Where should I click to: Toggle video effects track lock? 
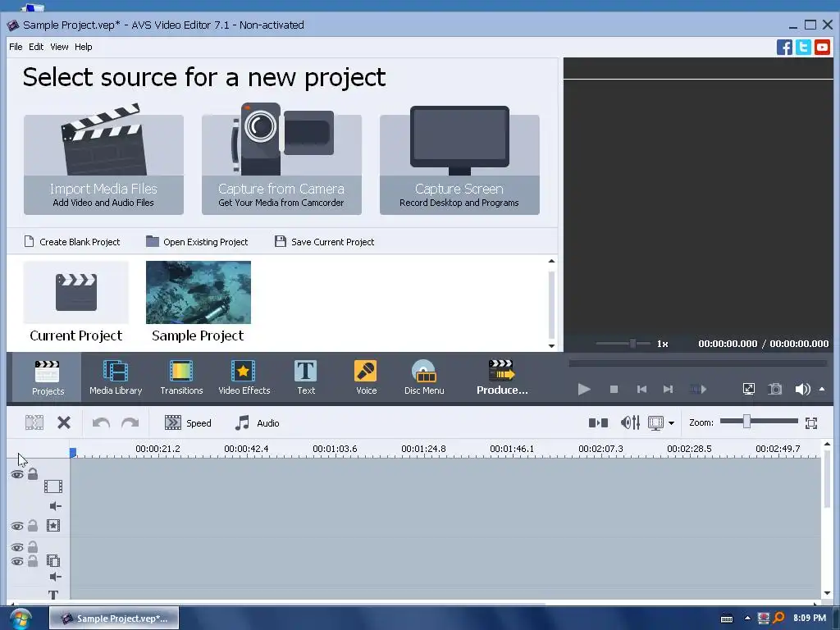point(33,526)
